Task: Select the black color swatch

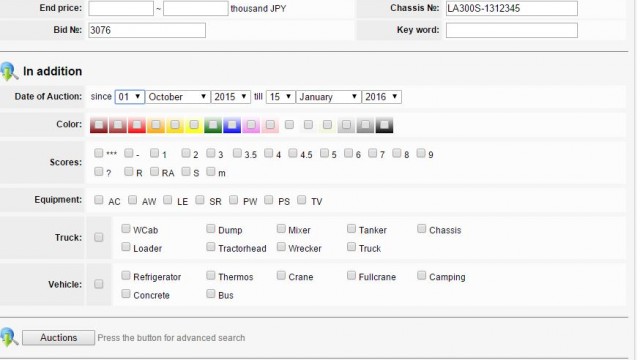Action: pos(384,125)
